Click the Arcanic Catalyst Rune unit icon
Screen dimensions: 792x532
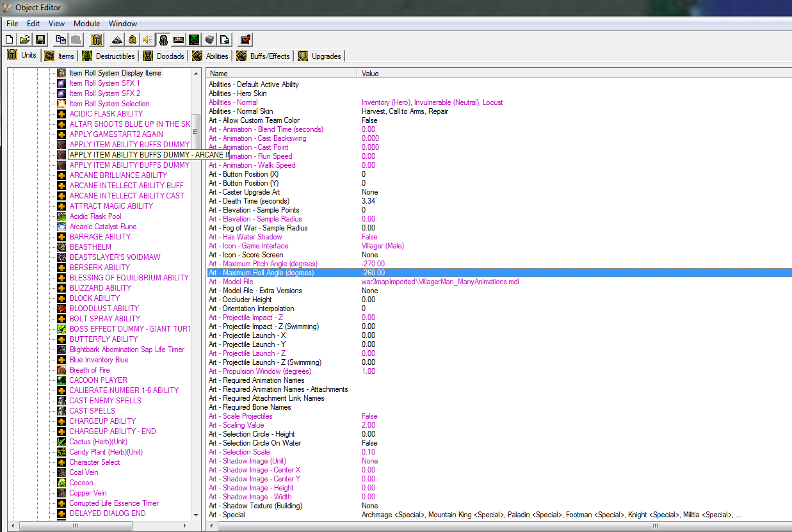61,227
